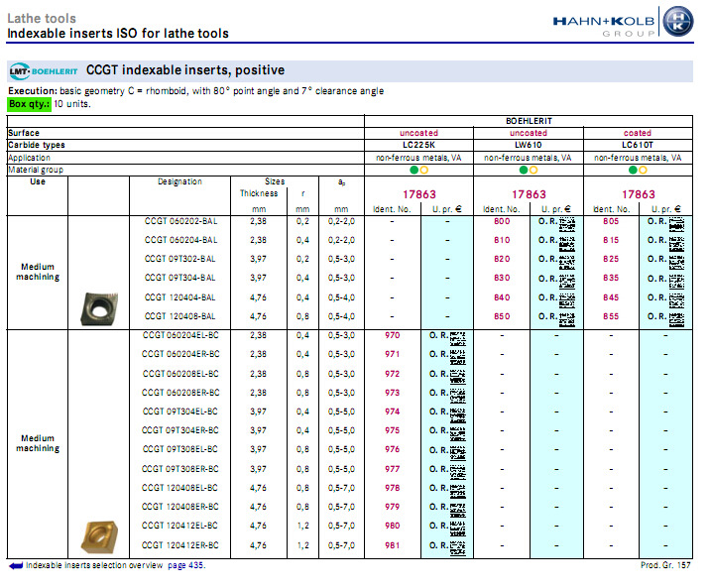Click designation 'CCGT 120412ER-BC'
The image size is (710, 588).
point(180,545)
